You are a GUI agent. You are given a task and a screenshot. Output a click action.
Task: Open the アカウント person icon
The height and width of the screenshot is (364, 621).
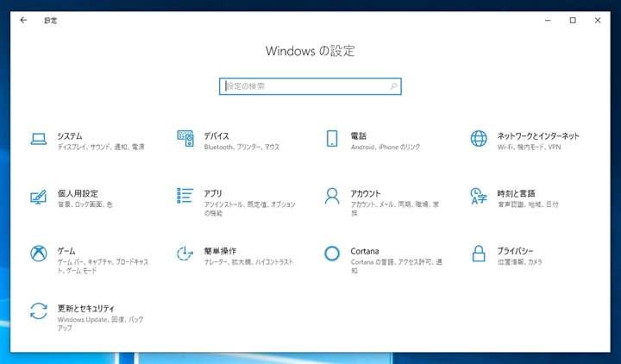point(332,196)
